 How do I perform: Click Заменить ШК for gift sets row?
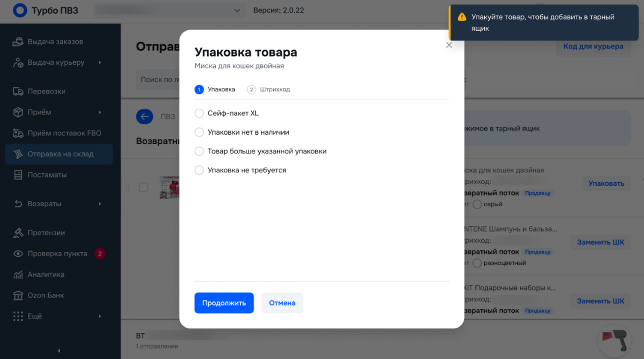coord(601,301)
